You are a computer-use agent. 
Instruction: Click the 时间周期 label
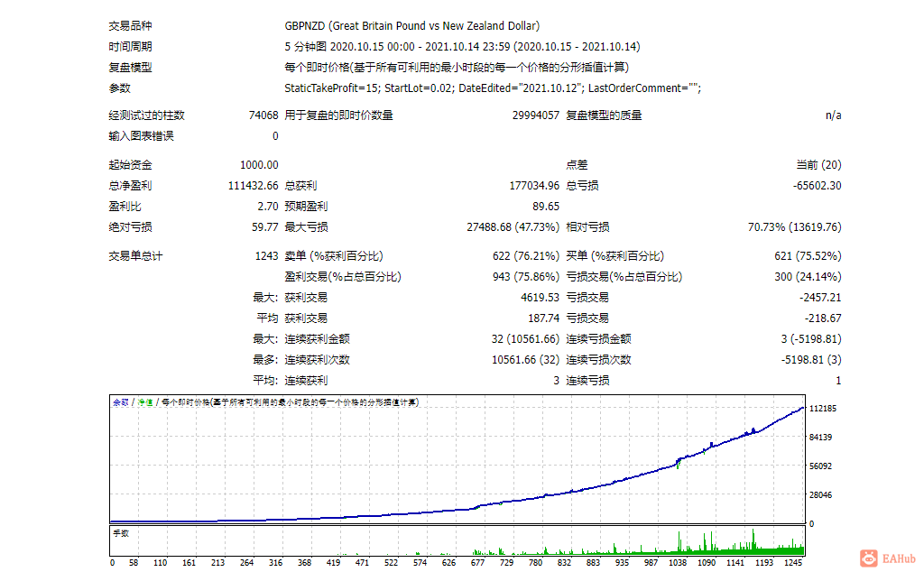[x=130, y=47]
